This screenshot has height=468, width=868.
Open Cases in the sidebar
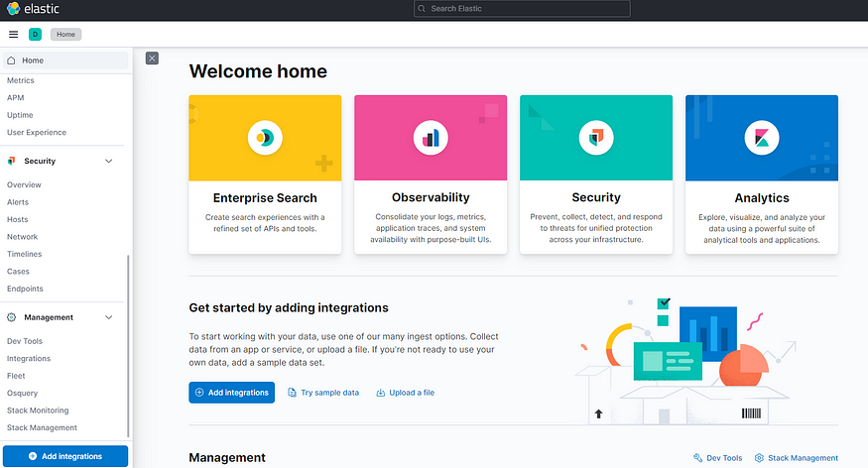point(18,272)
